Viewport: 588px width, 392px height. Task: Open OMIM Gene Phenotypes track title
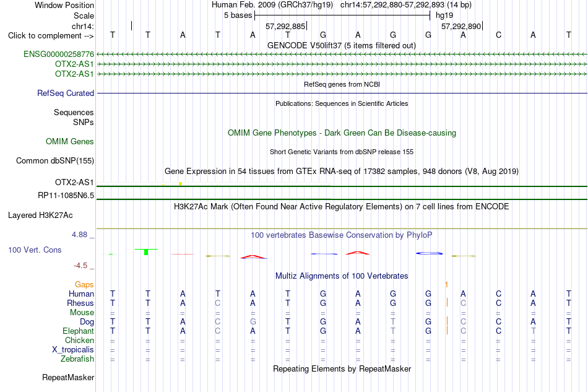[342, 133]
